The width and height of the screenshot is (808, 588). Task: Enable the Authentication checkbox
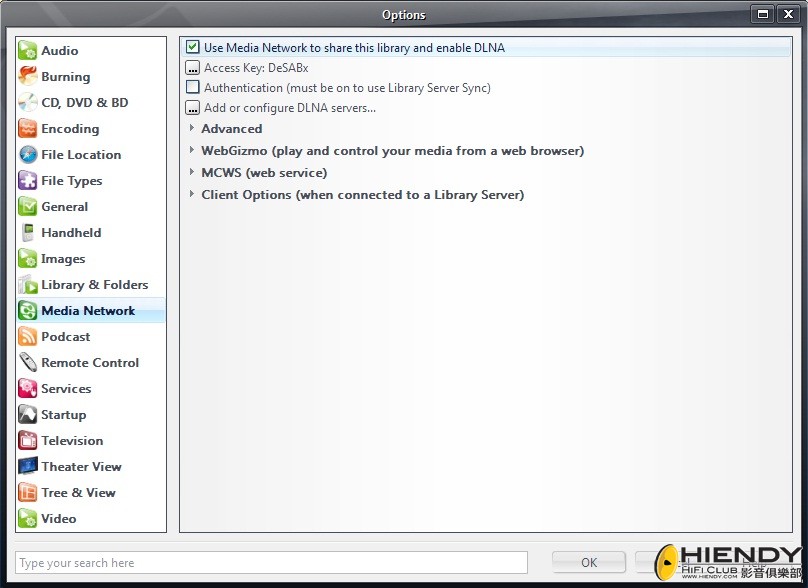[193, 87]
